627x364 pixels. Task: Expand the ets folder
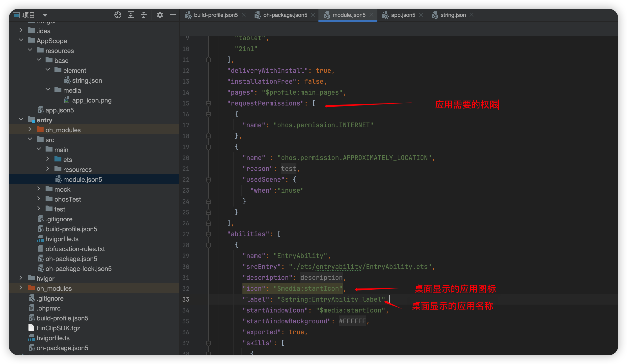click(48, 159)
